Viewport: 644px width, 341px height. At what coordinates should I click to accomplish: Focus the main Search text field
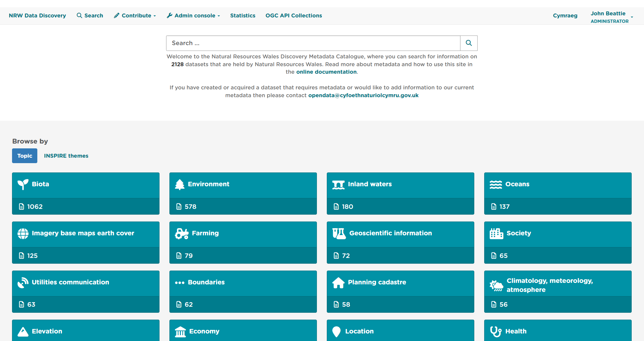pos(313,43)
